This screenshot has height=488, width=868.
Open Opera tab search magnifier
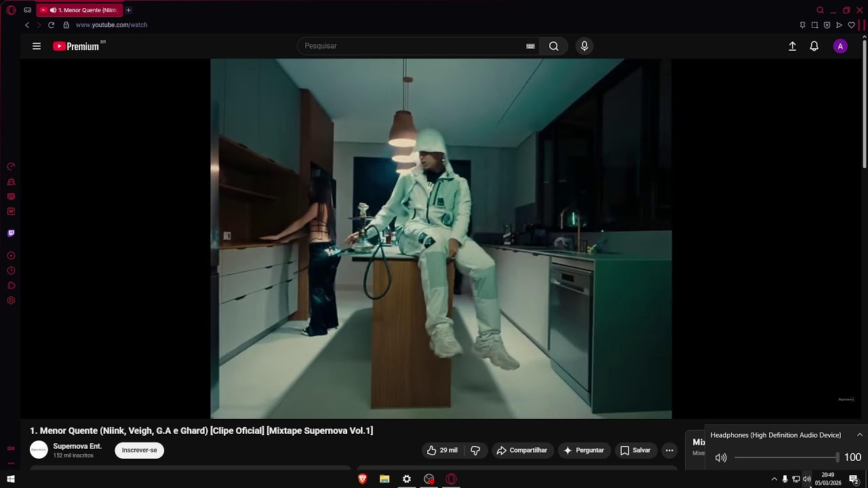[x=820, y=10]
